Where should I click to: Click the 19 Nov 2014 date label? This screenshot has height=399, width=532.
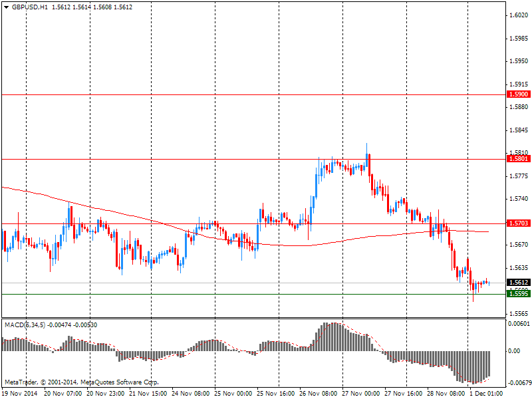pos(19,393)
